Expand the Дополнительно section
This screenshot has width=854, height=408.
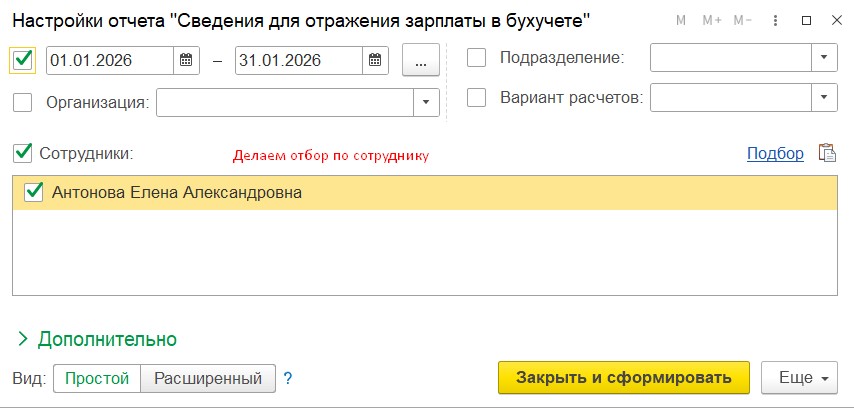[x=96, y=338]
